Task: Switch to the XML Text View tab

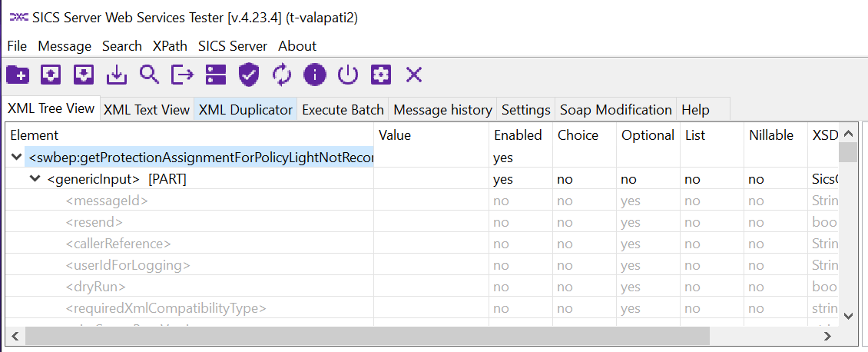Action: [x=146, y=110]
